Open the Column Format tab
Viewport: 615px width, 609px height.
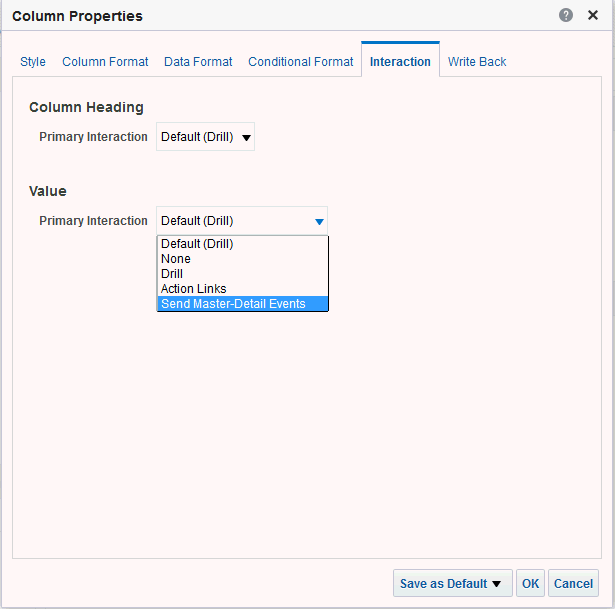[x=105, y=62]
